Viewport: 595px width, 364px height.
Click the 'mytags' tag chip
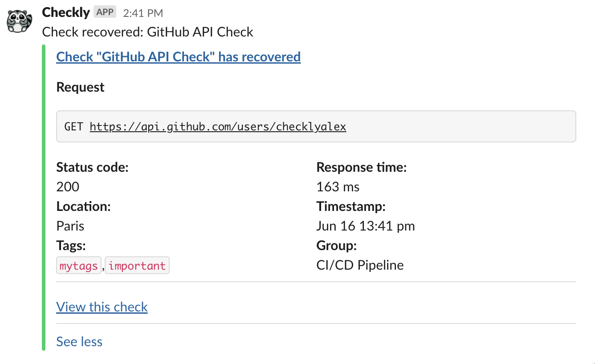point(78,265)
